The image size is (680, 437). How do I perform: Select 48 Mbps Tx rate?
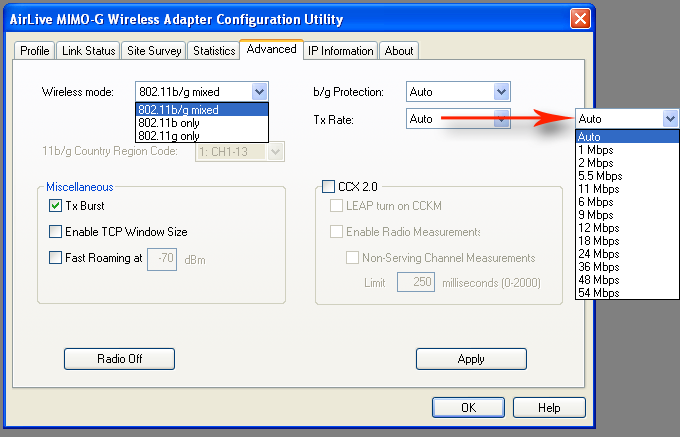click(627, 280)
